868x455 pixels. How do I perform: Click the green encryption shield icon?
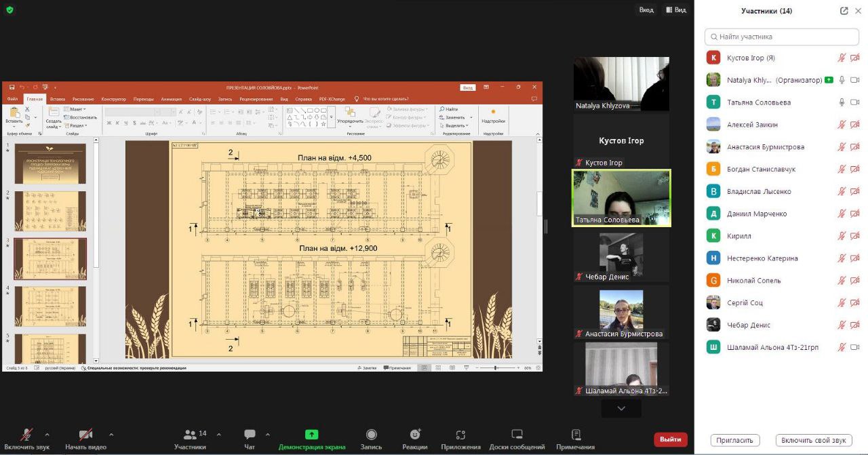tap(9, 9)
